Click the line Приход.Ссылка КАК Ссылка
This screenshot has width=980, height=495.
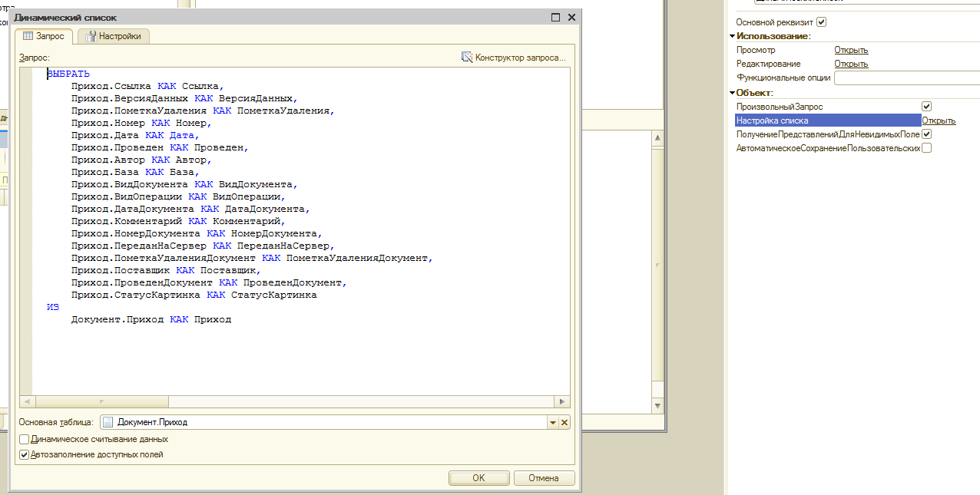(x=147, y=86)
